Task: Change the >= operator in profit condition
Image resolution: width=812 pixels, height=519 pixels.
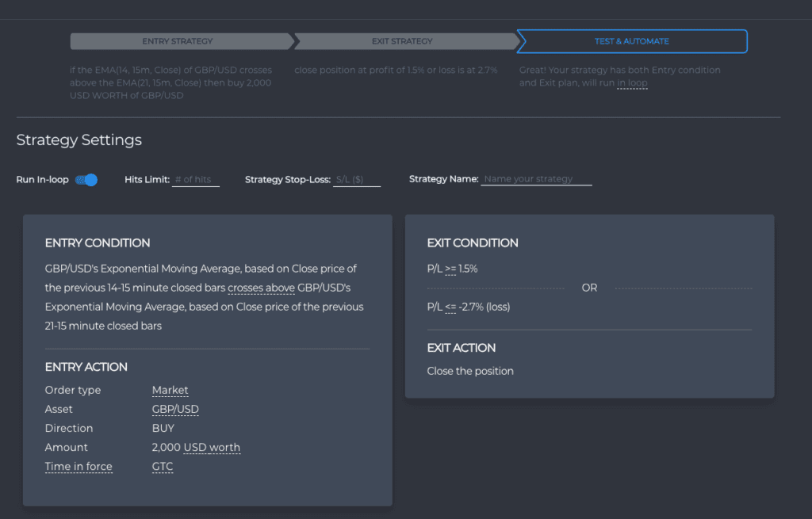Action: pyautogui.click(x=450, y=269)
